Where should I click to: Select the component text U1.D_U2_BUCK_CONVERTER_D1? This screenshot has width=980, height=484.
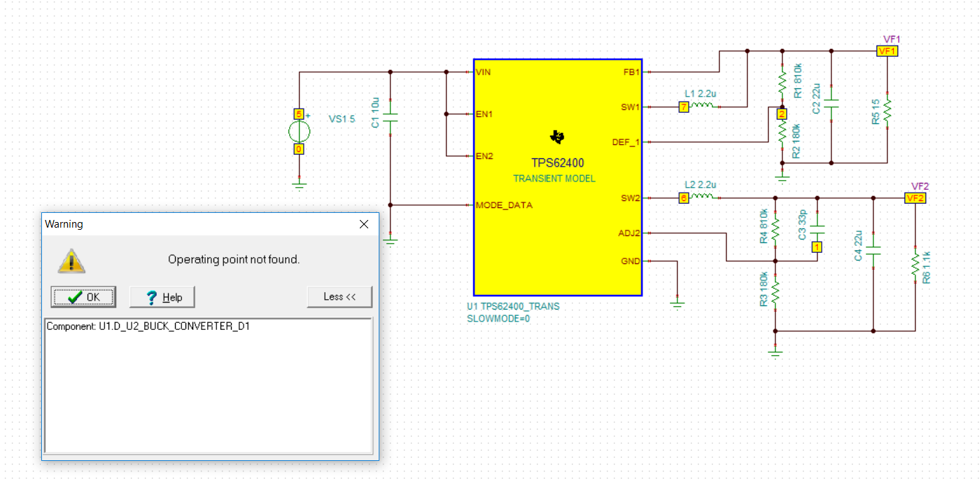click(x=148, y=326)
